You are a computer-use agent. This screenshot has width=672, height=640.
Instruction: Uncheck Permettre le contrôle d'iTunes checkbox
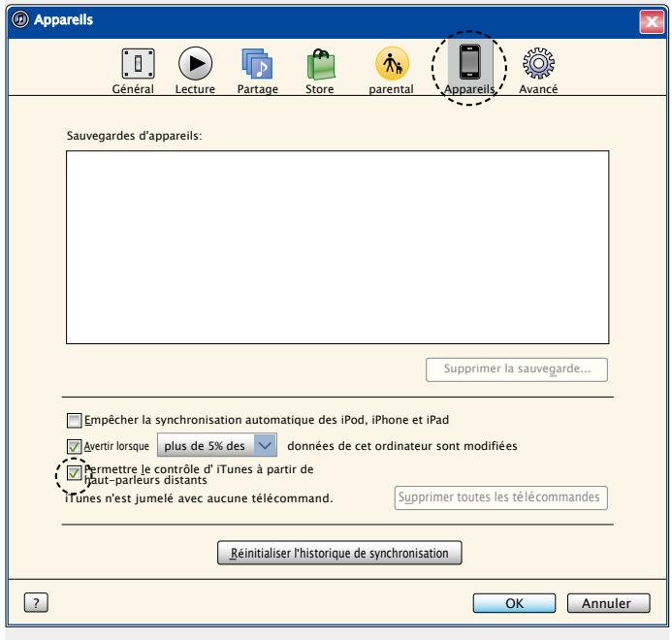(x=74, y=473)
